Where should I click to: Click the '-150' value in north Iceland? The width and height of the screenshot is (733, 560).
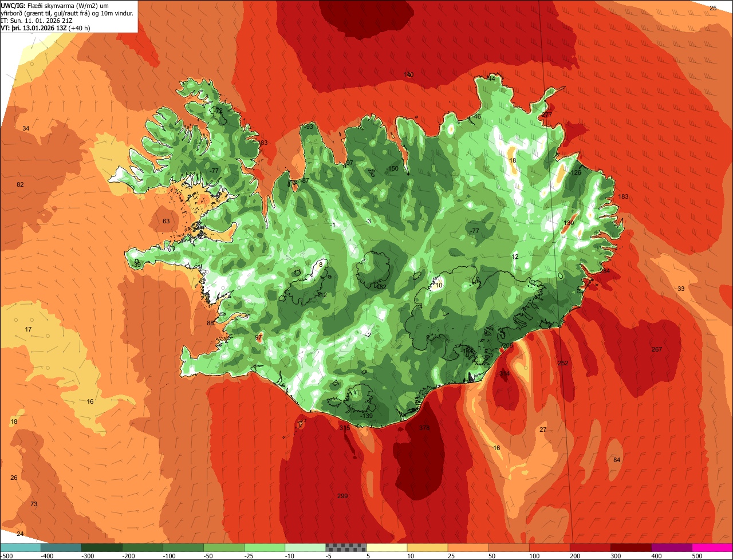tap(392, 169)
